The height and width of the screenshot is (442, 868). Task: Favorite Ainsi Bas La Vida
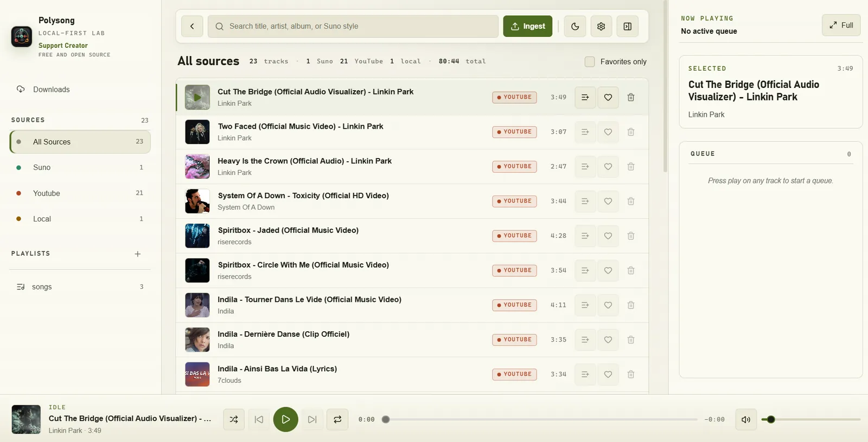[608, 374]
